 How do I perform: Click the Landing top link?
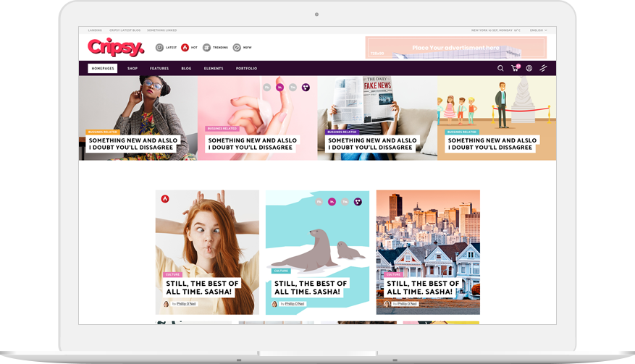click(x=95, y=30)
